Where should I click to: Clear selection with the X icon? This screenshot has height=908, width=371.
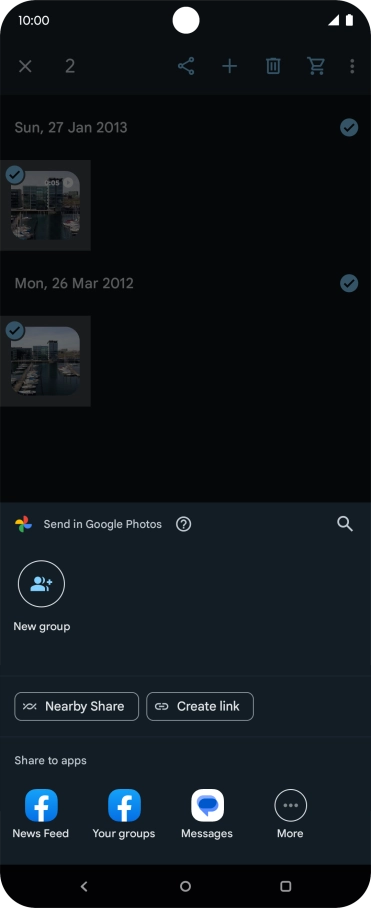(x=25, y=66)
